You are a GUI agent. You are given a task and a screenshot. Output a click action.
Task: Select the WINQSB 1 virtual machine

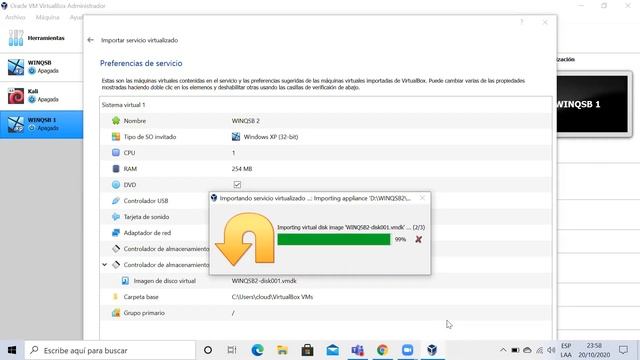click(41, 124)
